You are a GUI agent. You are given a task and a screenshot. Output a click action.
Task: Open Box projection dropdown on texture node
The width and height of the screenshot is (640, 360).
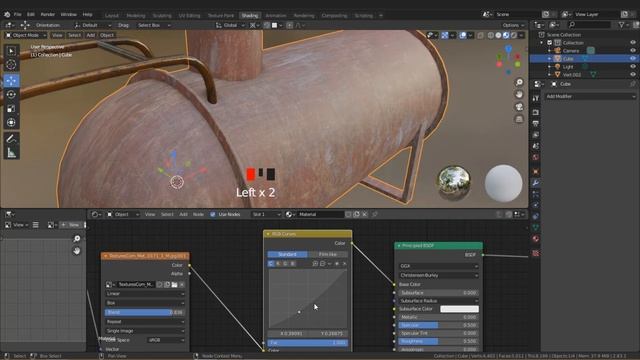pos(145,303)
